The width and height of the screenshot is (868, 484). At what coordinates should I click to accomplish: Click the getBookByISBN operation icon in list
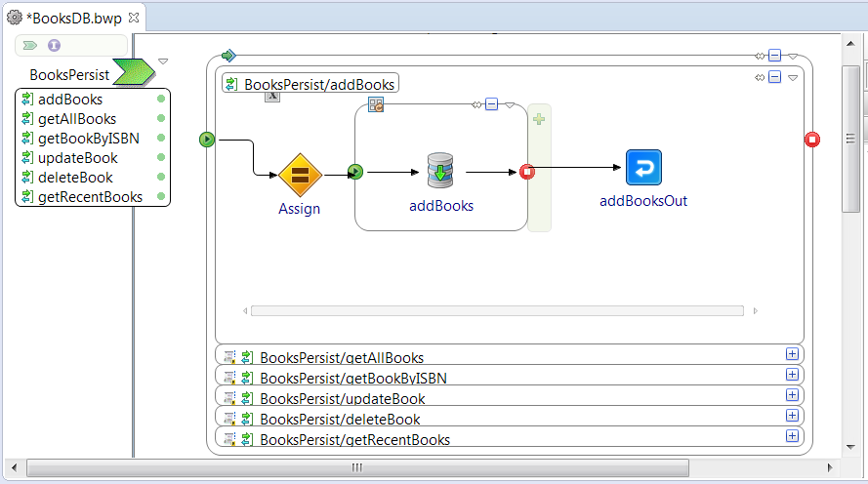click(x=27, y=138)
